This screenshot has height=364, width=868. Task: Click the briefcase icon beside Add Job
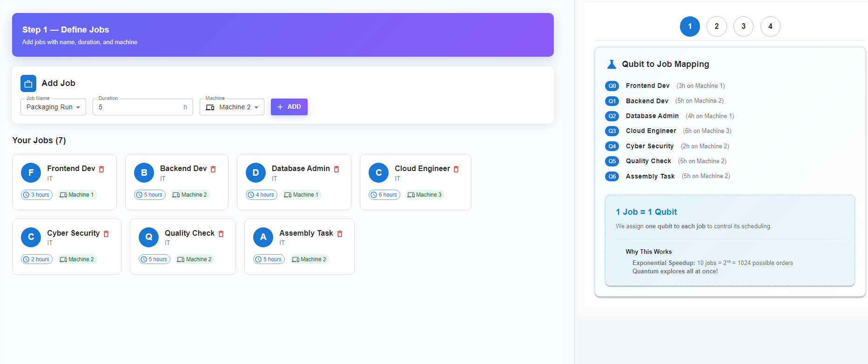pyautogui.click(x=28, y=84)
